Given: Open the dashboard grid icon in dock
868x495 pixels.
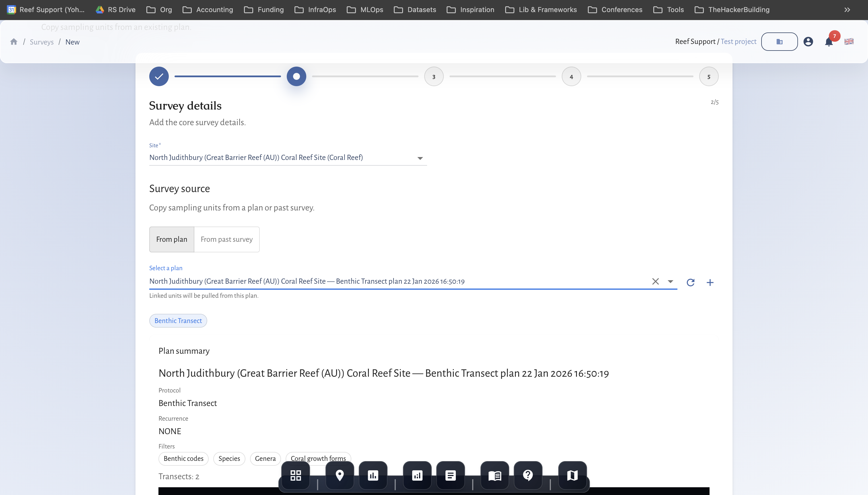Looking at the screenshot, I should click(296, 475).
